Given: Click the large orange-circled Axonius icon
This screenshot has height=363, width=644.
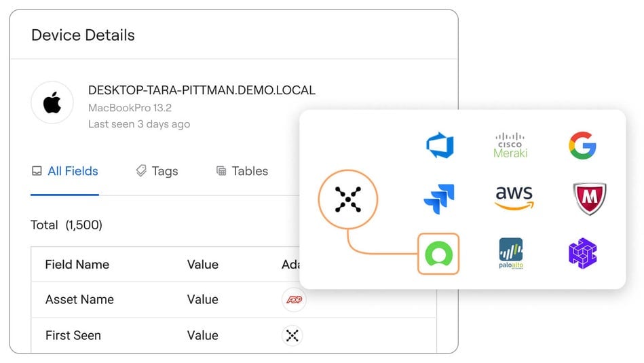Looking at the screenshot, I should pos(347,200).
